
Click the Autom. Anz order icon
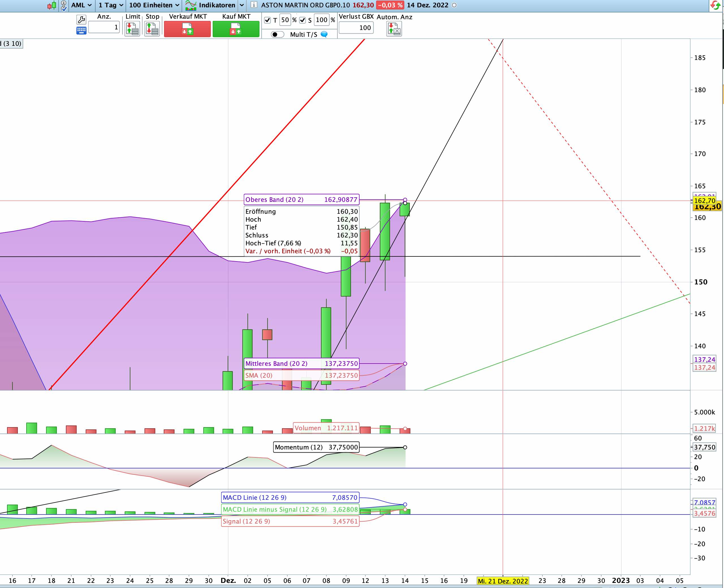394,29
